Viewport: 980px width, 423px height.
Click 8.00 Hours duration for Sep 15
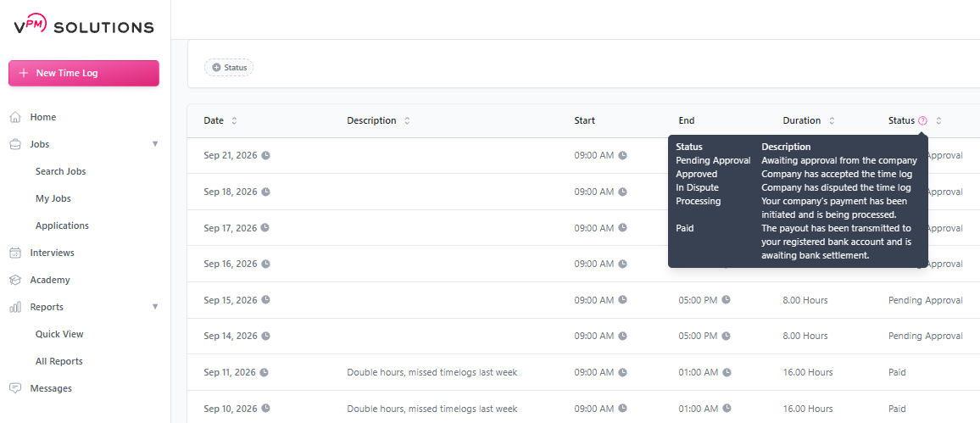805,300
